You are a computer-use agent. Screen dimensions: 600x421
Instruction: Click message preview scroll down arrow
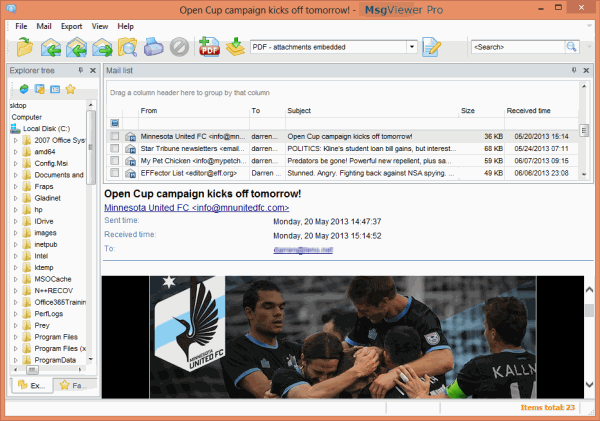tap(589, 384)
